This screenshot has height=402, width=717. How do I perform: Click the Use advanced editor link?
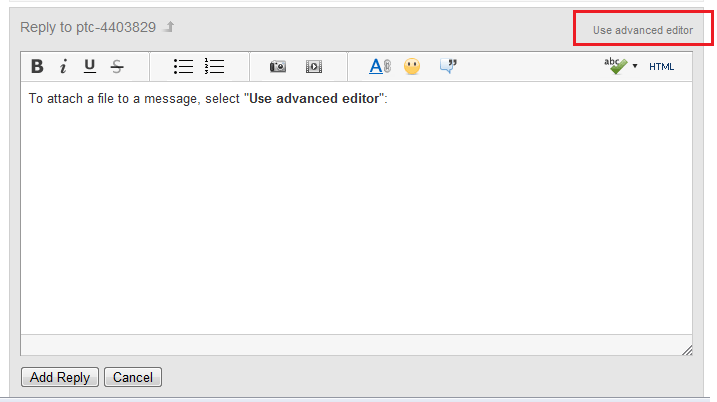[x=642, y=30]
